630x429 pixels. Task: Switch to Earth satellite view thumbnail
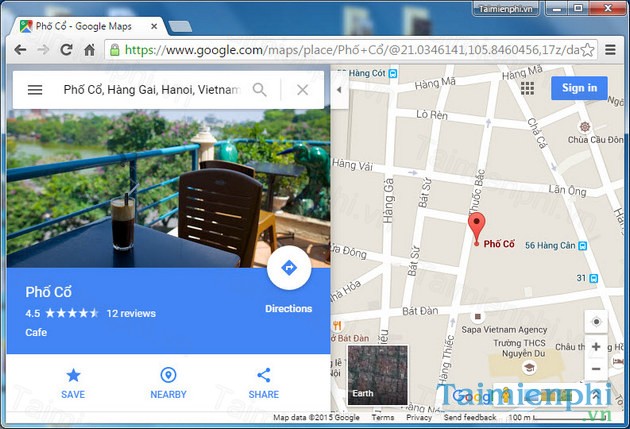[377, 374]
